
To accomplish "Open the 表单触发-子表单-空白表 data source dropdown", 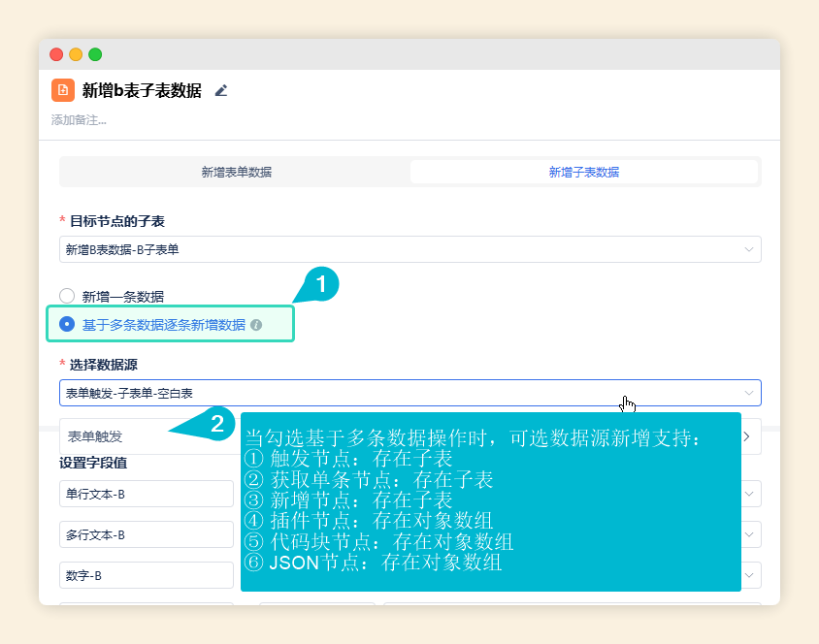I will (408, 393).
